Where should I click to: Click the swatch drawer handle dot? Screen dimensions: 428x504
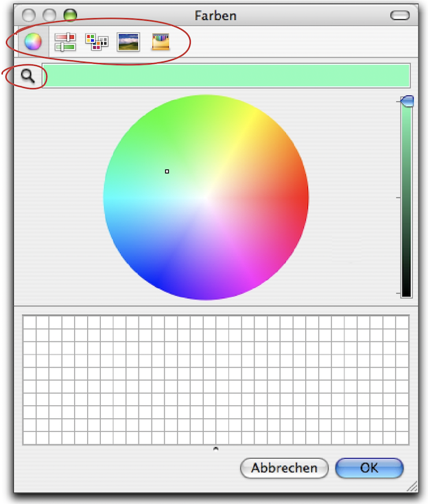[216, 449]
